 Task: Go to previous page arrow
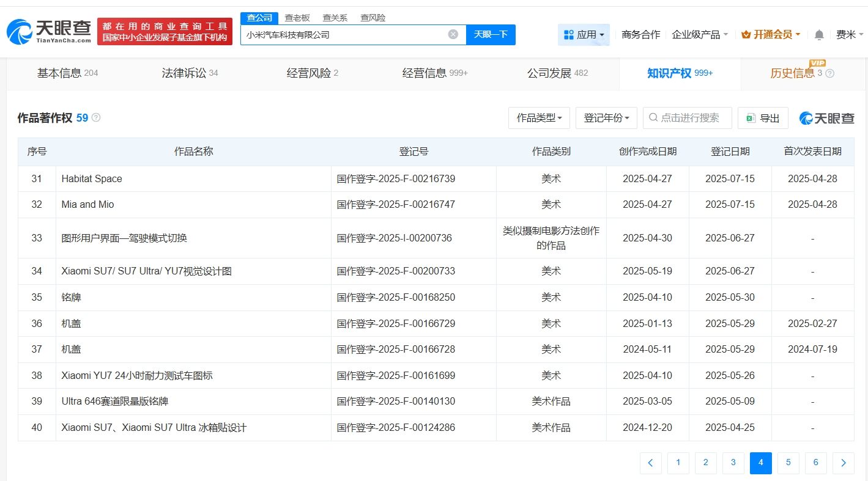point(650,463)
